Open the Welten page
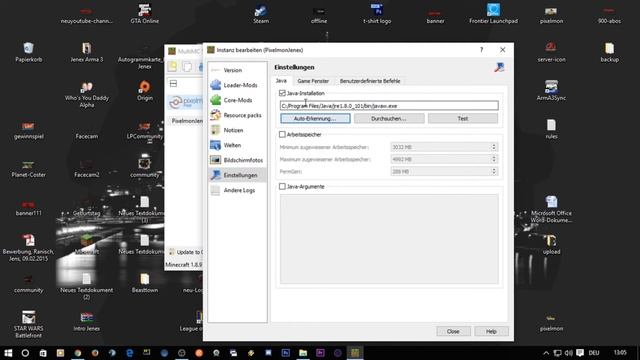 click(237, 145)
